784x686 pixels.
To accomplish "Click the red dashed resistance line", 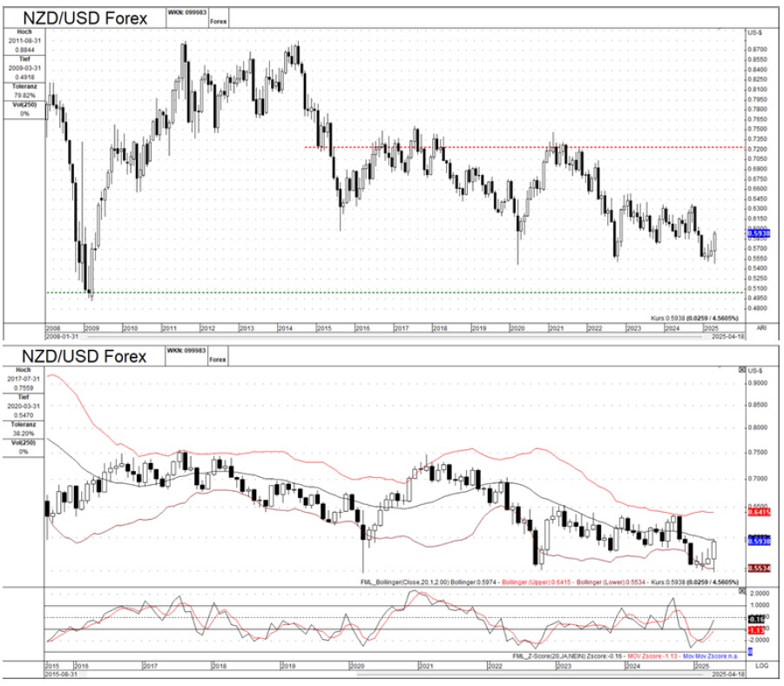I will 523,147.
